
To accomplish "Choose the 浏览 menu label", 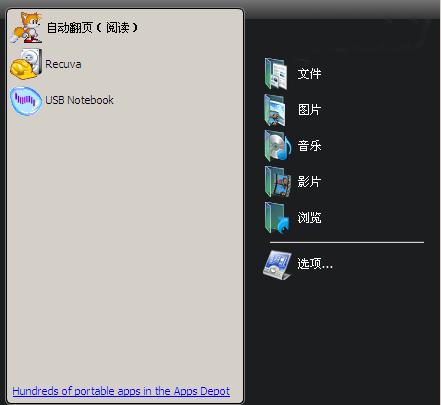I will 309,218.
